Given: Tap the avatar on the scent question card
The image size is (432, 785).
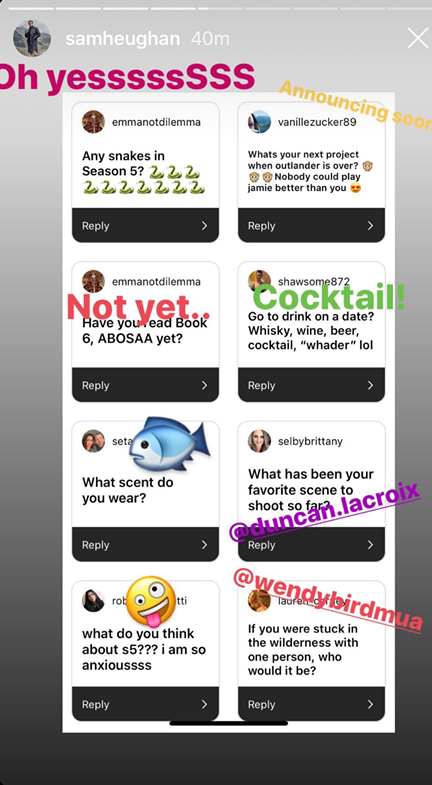Looking at the screenshot, I should (x=93, y=441).
